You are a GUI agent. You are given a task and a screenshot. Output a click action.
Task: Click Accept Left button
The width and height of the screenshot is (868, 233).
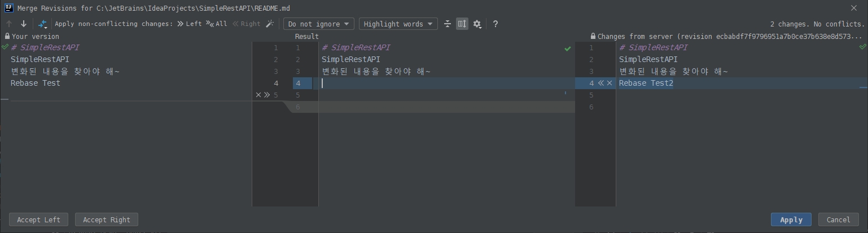[x=38, y=219]
